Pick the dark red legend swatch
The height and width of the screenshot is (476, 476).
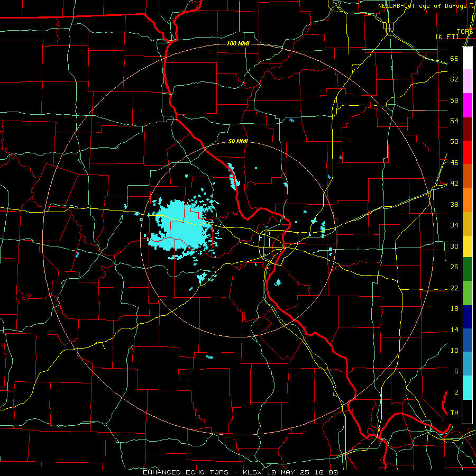point(467,130)
